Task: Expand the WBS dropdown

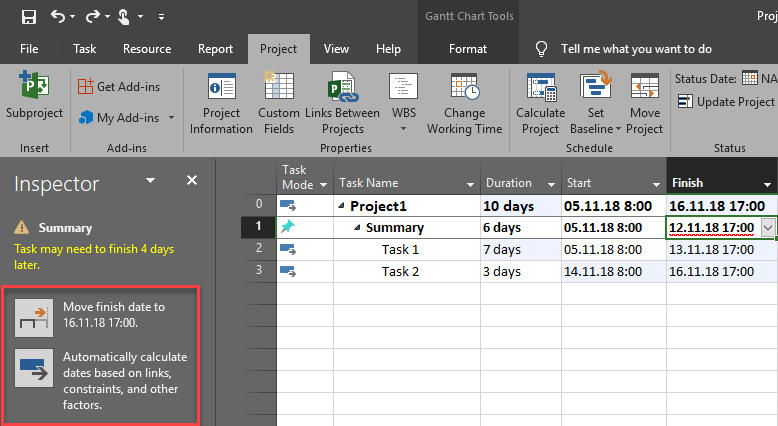Action: point(404,103)
